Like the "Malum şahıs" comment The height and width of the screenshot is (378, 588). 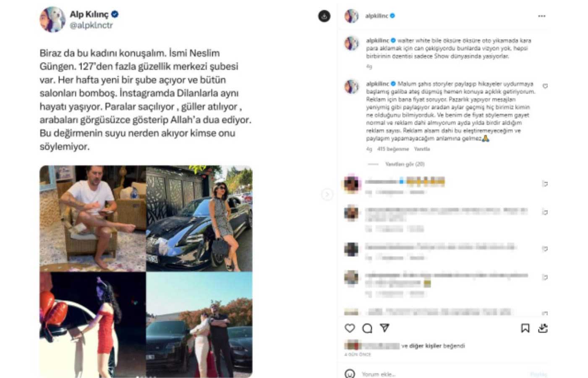pyautogui.click(x=545, y=86)
